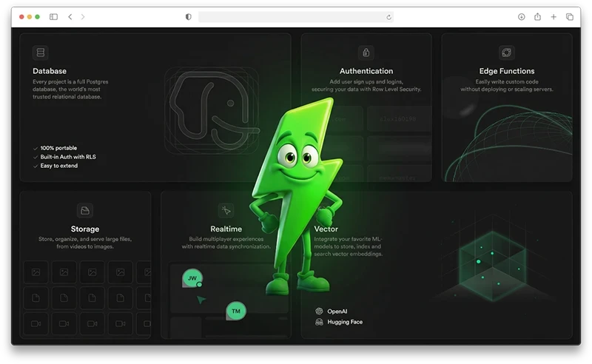Click the Hugging Face logo icon

[319, 322]
